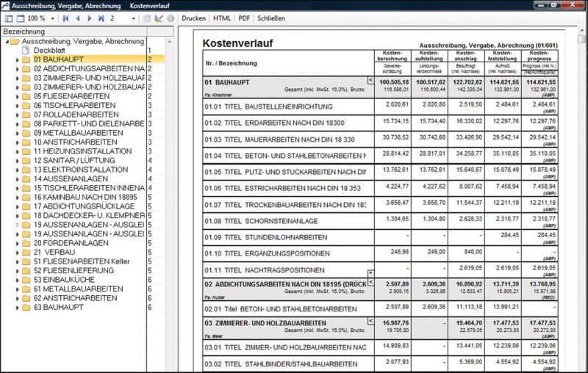Go to the last page
Screen dimensions: 588x373
coord(101,18)
